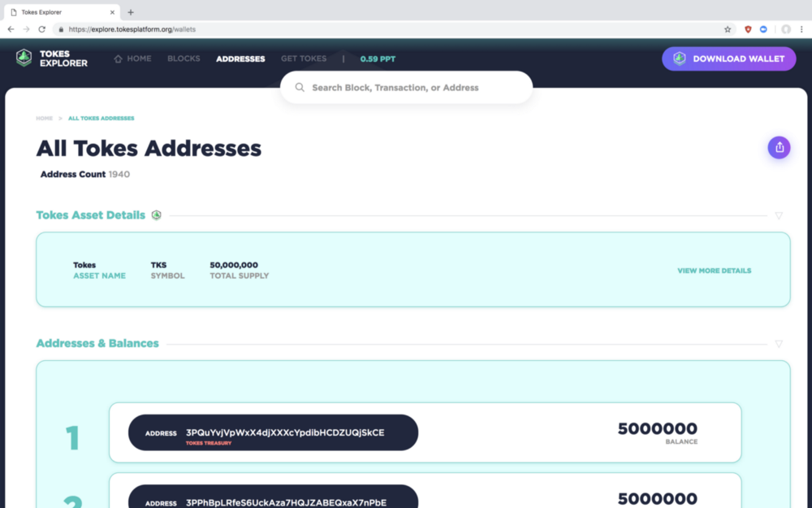Open a new browser tab
This screenshot has width=812, height=508.
point(131,12)
